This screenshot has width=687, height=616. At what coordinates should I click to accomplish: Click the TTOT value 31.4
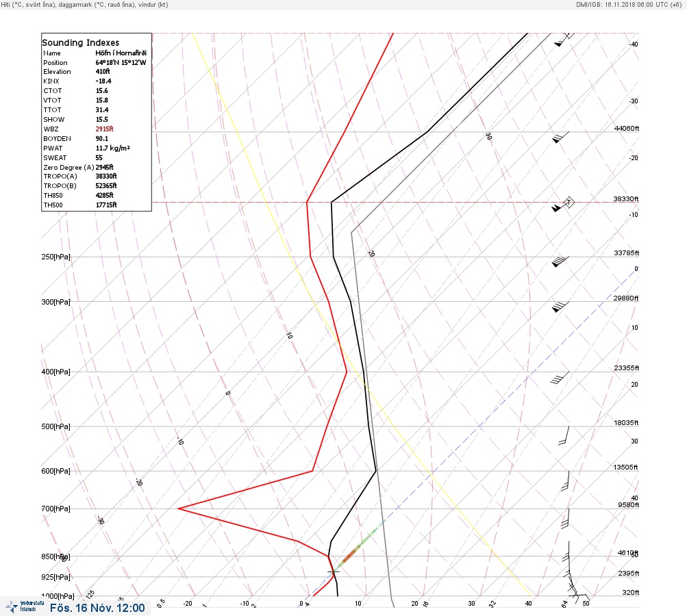coord(102,110)
